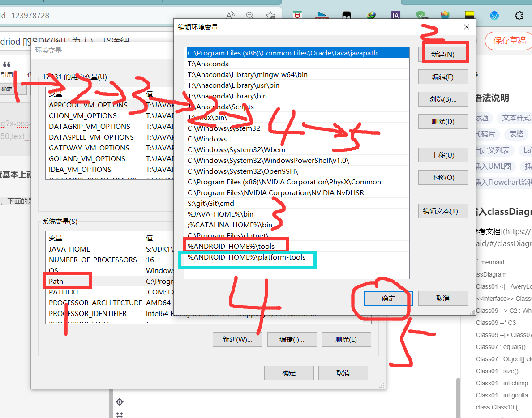Click 删除(L) under system variables
The height and width of the screenshot is (418, 532).
pyautogui.click(x=346, y=339)
